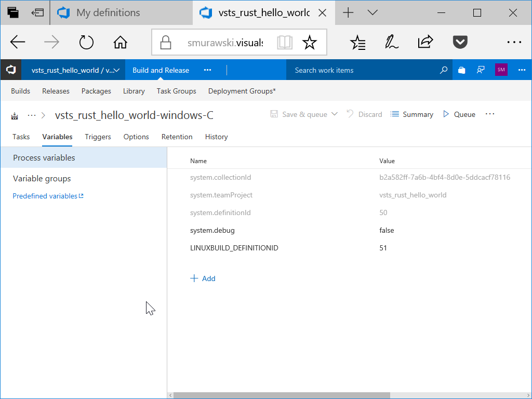
Task: Open more actions ellipsis next to Queue
Action: pyautogui.click(x=490, y=114)
